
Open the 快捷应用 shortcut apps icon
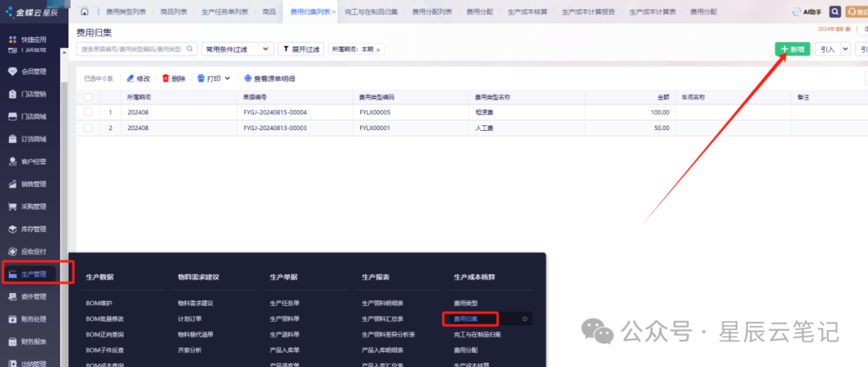pos(13,40)
